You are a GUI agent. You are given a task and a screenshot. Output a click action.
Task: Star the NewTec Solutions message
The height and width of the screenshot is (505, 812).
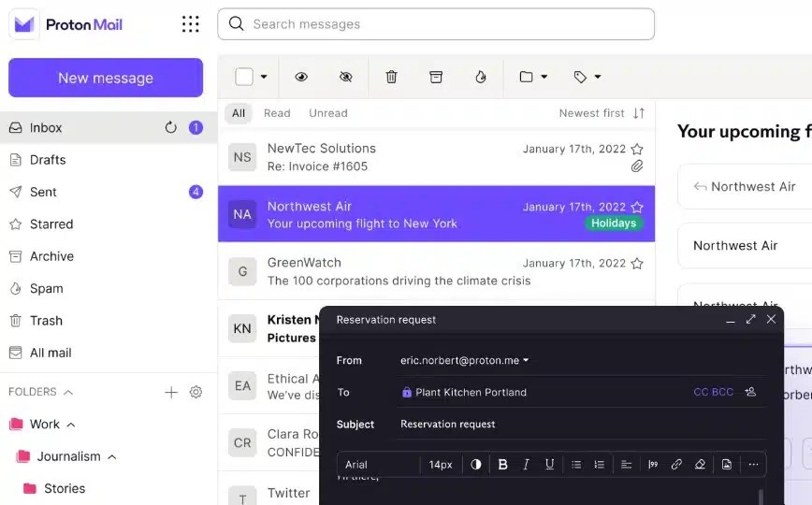pos(637,150)
